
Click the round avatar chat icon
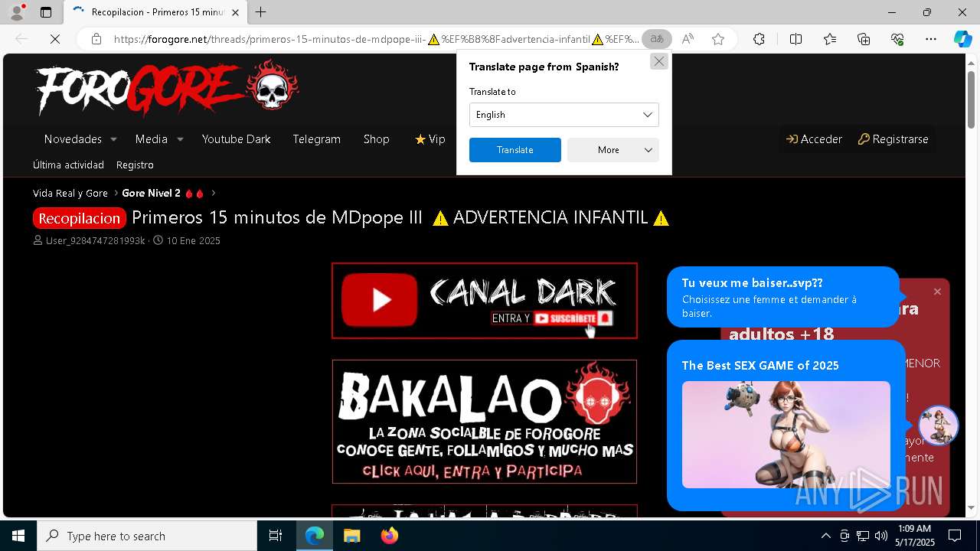tap(938, 425)
